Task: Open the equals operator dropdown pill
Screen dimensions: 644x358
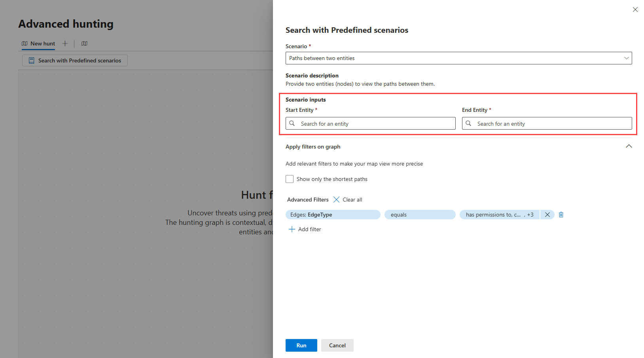Action: click(420, 215)
